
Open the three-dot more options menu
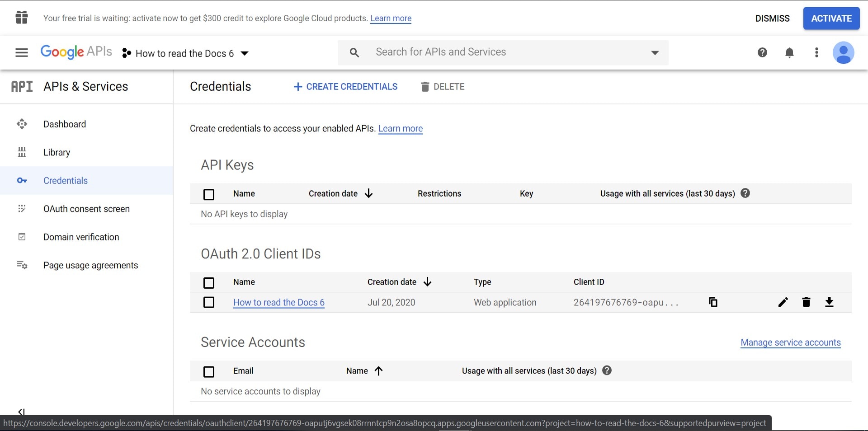pyautogui.click(x=816, y=52)
